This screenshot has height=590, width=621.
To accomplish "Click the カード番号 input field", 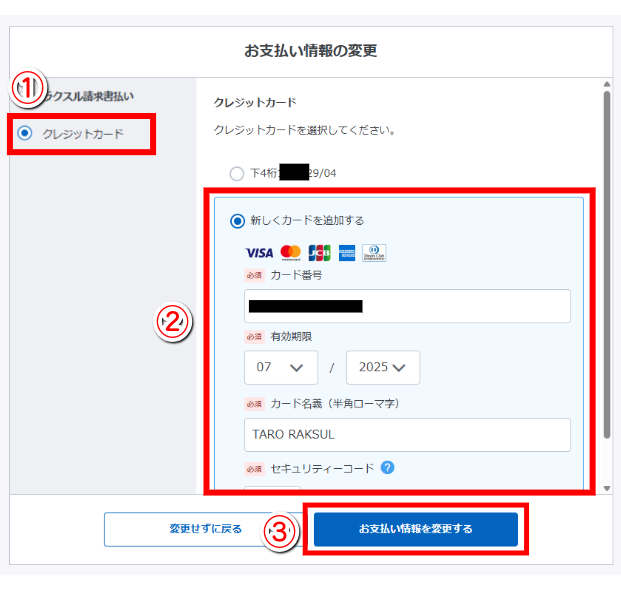I will point(407,306).
